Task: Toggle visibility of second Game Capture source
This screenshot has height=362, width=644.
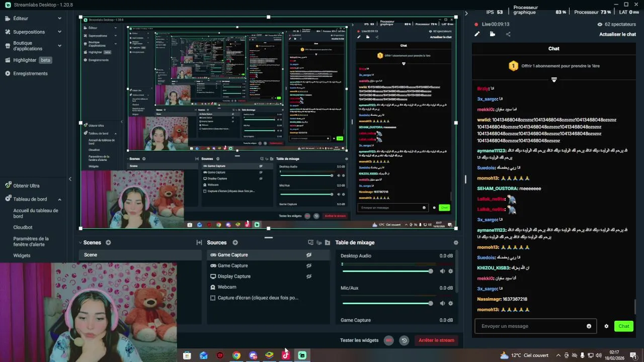Action: click(x=309, y=265)
